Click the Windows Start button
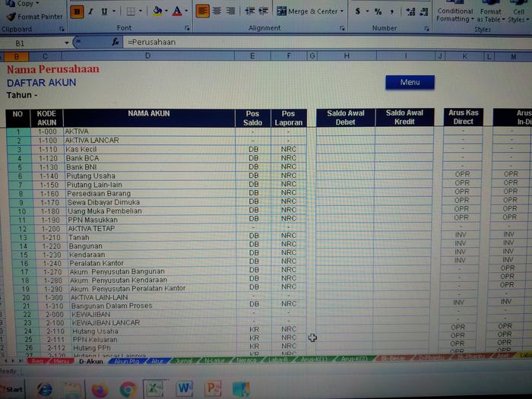Screen dimensions: 532x399 tap(13, 389)
